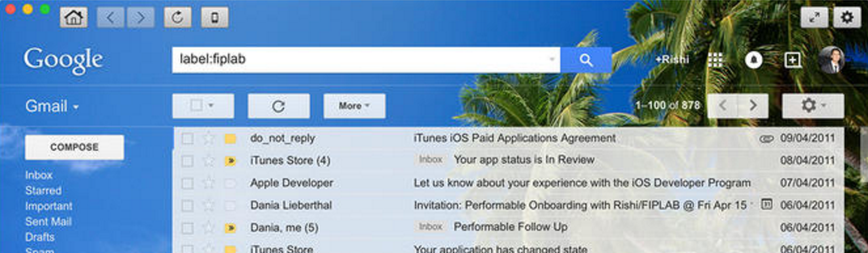Click the share plus box icon
Screen dimensions: 868x253
pos(793,60)
